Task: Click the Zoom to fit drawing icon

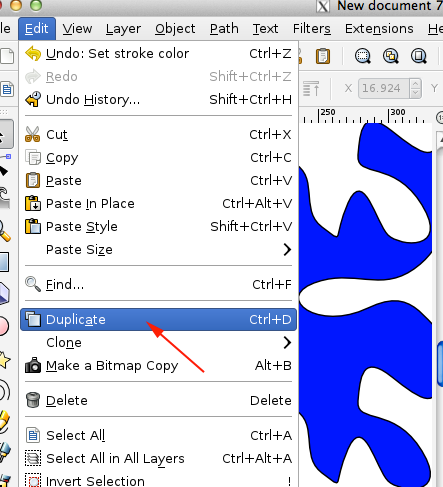Action: (390, 56)
